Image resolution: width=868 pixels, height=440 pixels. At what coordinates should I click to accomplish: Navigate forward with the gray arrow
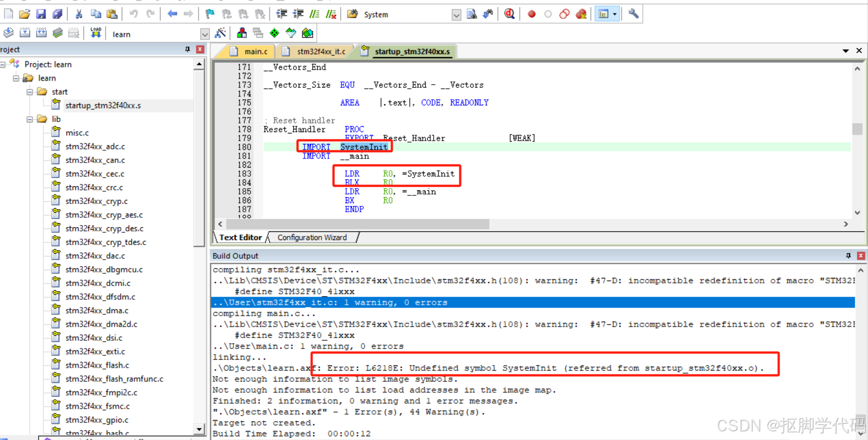tap(188, 14)
